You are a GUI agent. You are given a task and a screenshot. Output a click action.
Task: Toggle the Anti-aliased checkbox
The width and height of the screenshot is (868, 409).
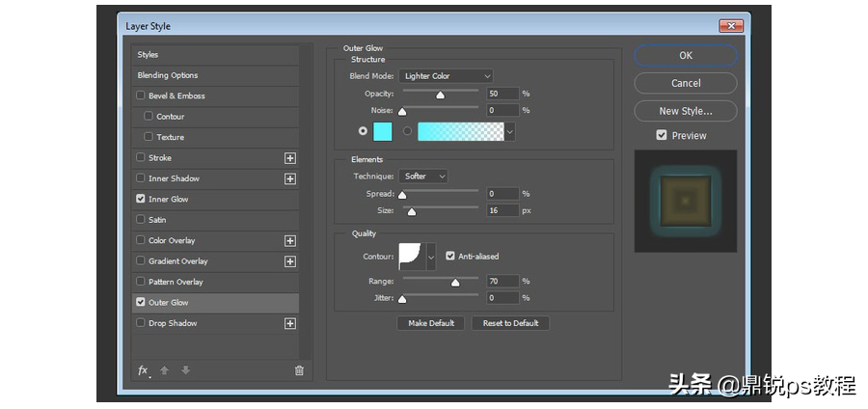click(450, 256)
